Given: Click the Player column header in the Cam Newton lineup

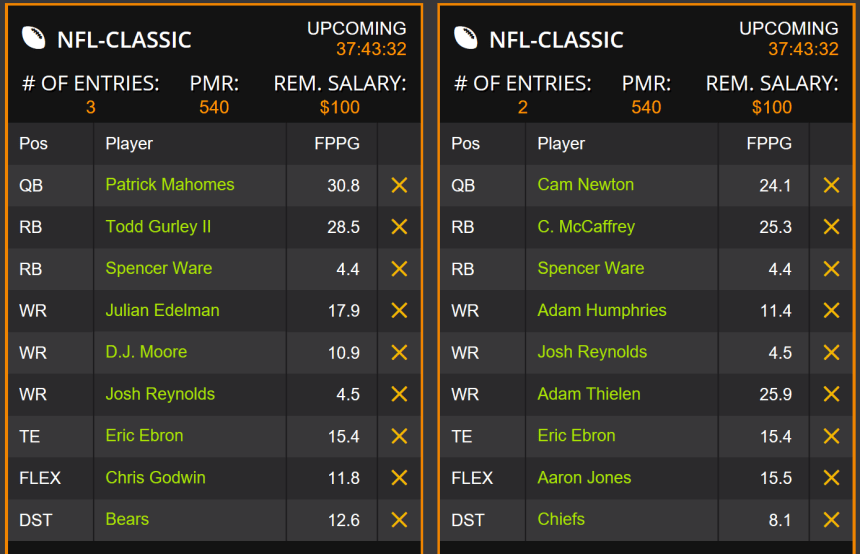Looking at the screenshot, I should [561, 144].
